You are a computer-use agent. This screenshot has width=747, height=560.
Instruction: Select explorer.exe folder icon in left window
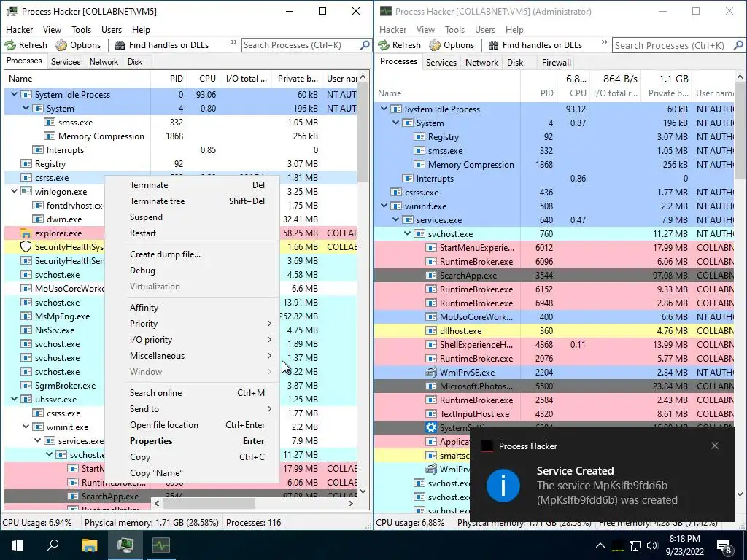point(26,233)
